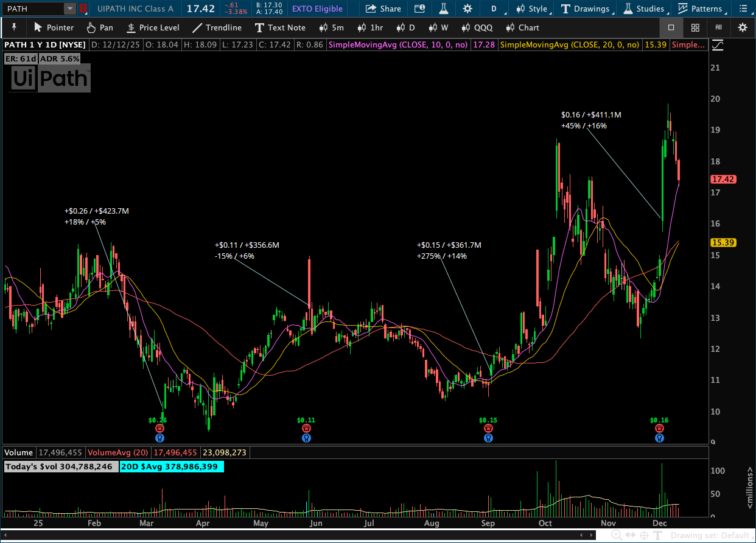Select the Trendline drawing tool

coord(216,27)
